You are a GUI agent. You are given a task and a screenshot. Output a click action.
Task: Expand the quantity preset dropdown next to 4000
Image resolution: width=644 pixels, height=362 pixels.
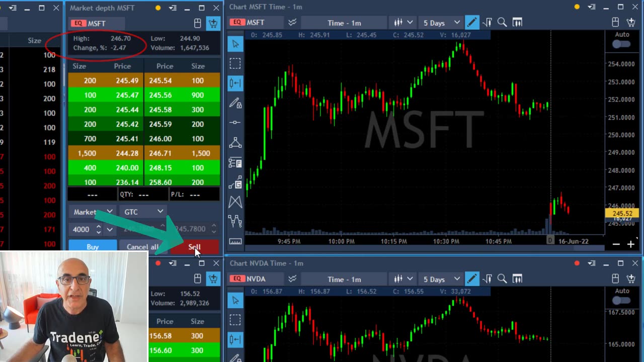click(x=109, y=229)
